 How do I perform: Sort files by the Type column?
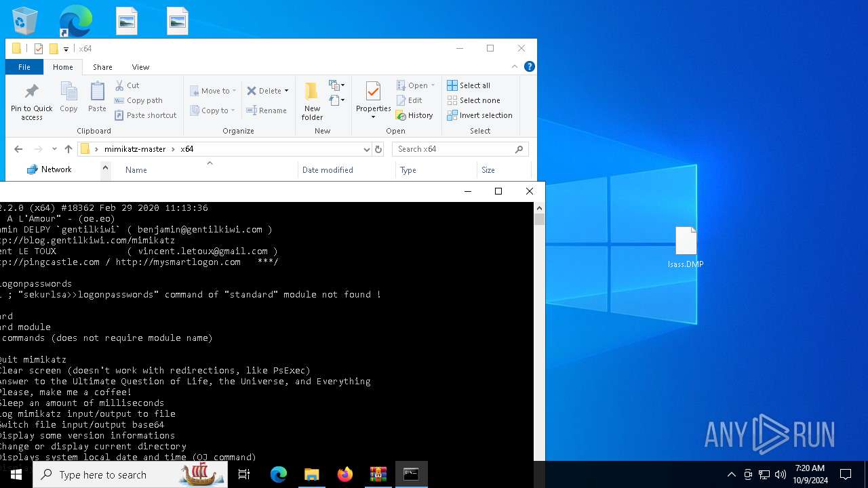pyautogui.click(x=408, y=170)
